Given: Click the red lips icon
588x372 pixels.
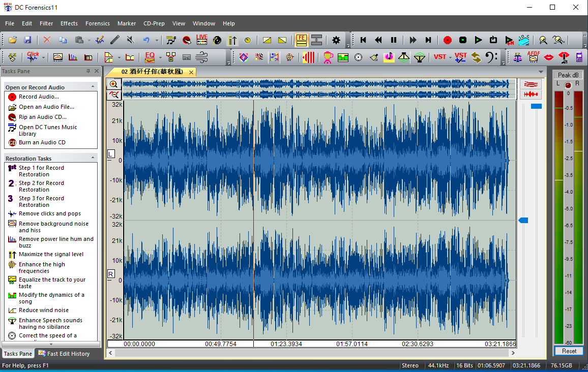Looking at the screenshot, I should [x=549, y=57].
